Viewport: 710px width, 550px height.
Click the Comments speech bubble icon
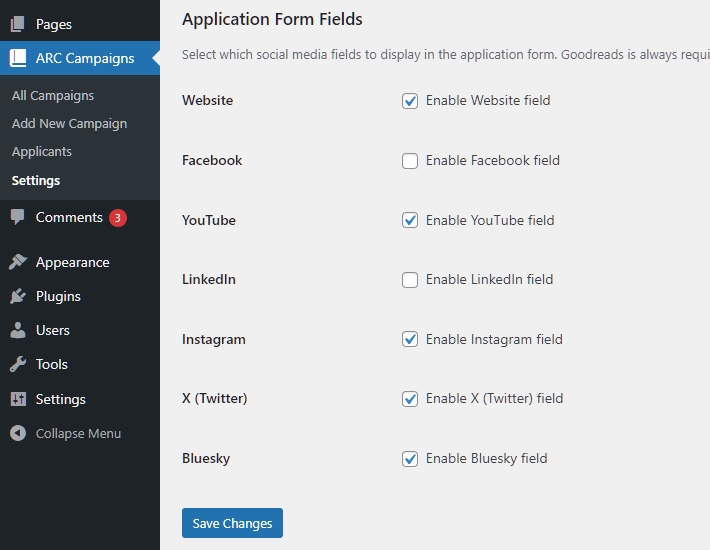click(x=18, y=217)
